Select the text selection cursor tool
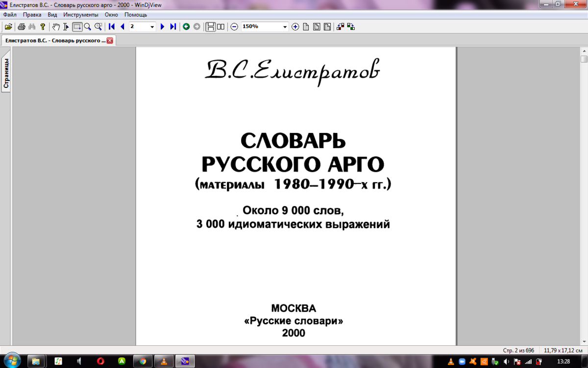This screenshot has width=588, height=368. coord(66,26)
